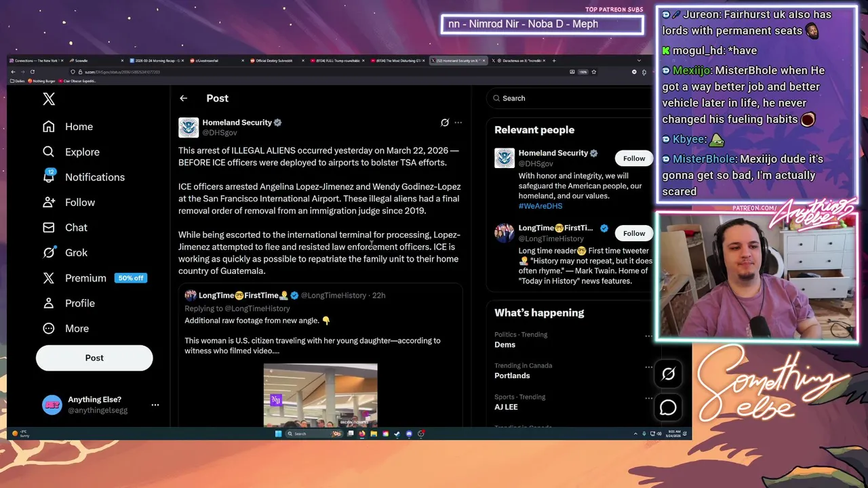Image resolution: width=868 pixels, height=488 pixels.
Task: Open the Nothing Burger bookmark
Action: coord(41,81)
